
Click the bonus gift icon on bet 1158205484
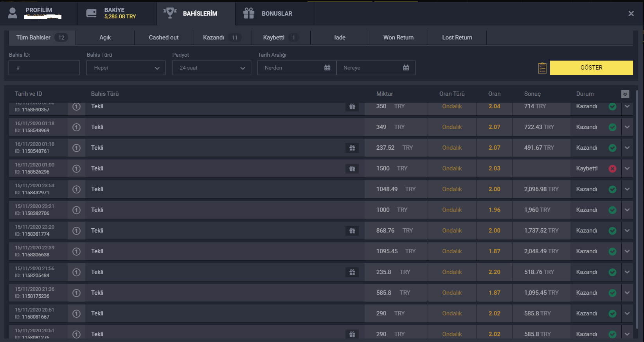click(352, 272)
